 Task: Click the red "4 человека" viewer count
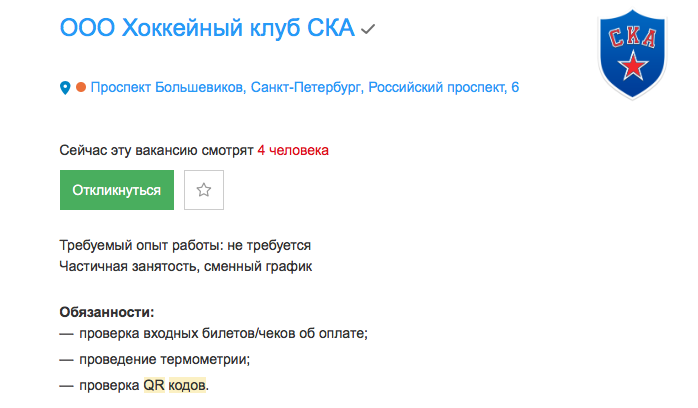(x=292, y=151)
